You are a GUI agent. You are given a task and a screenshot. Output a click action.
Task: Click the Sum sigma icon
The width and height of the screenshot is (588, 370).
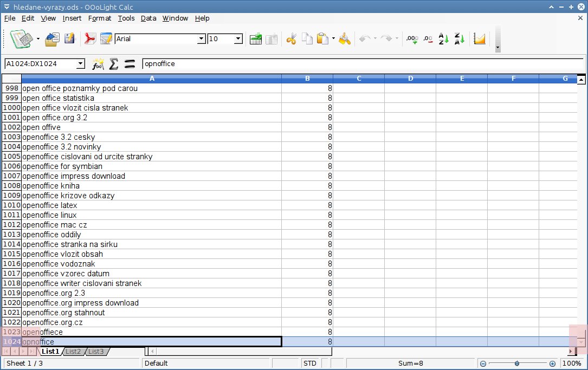114,64
